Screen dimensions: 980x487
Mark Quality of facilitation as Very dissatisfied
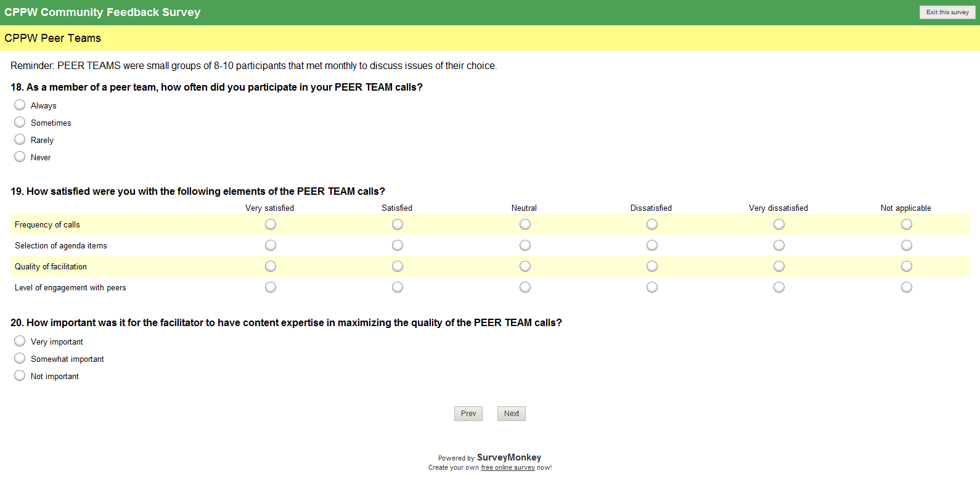tap(779, 266)
